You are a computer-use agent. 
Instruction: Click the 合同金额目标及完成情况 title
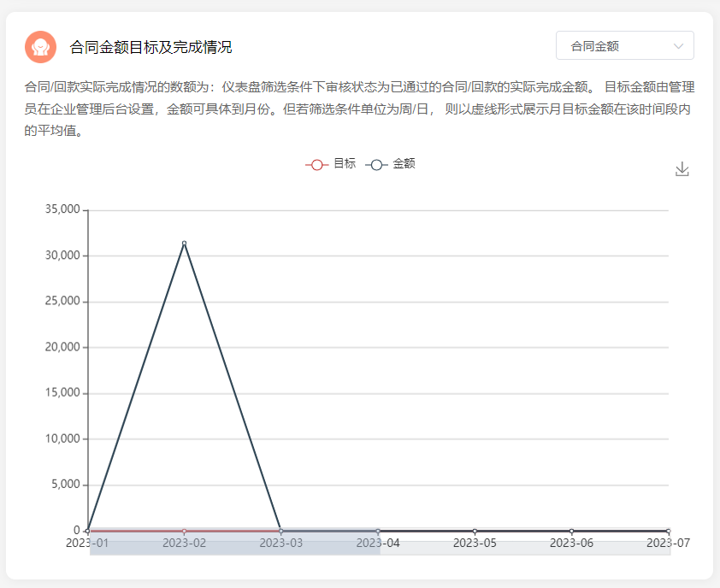(x=150, y=47)
